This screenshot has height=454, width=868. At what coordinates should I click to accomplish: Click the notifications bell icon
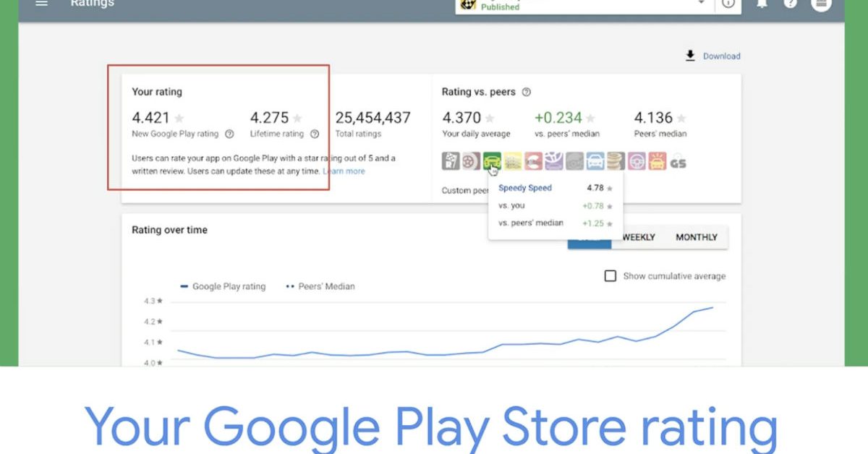click(762, 4)
